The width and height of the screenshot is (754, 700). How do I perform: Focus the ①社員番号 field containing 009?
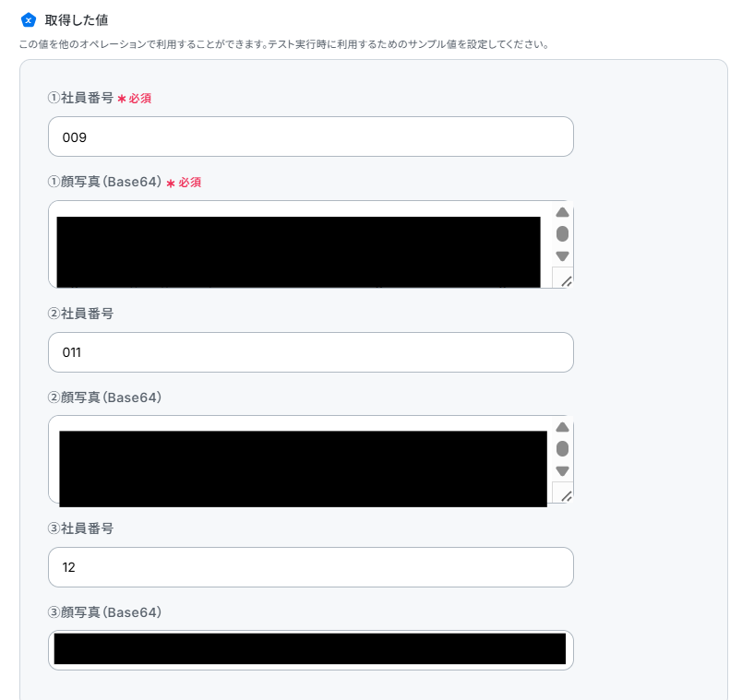click(311, 136)
